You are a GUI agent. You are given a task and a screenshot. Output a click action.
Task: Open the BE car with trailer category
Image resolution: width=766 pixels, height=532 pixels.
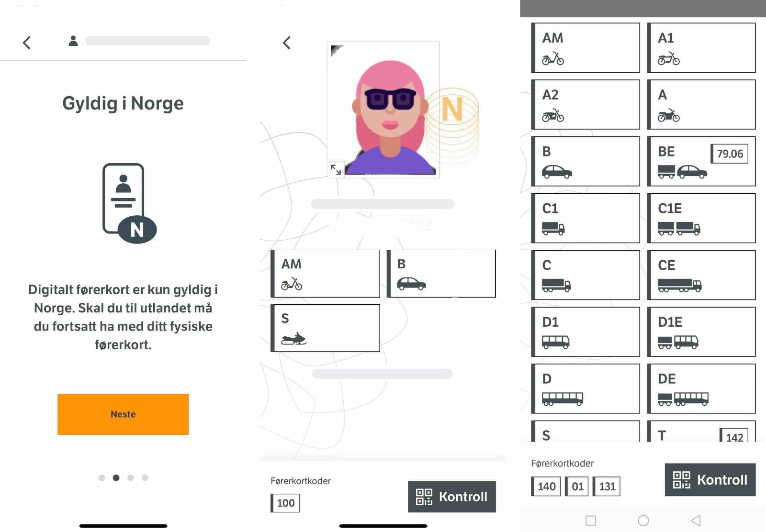[701, 161]
